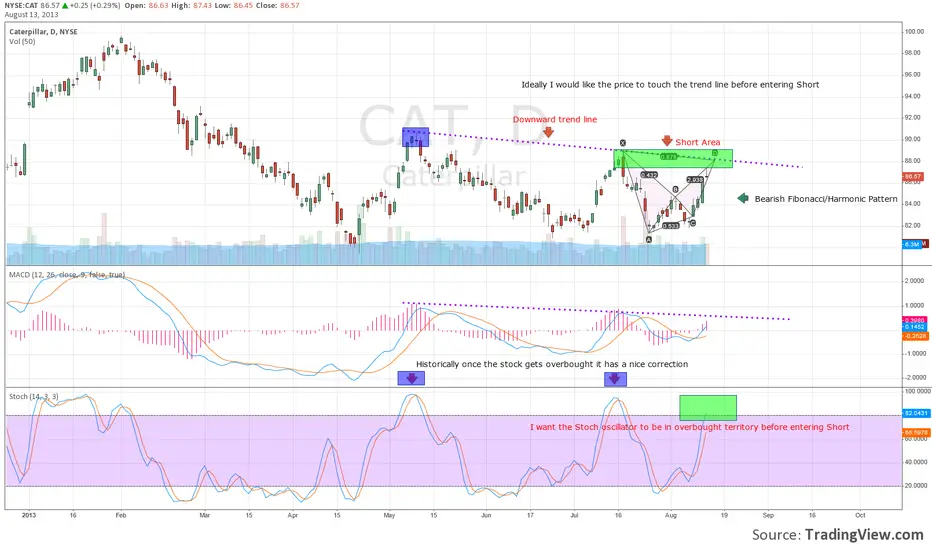Click the 2013 label on time axis

pos(29,516)
